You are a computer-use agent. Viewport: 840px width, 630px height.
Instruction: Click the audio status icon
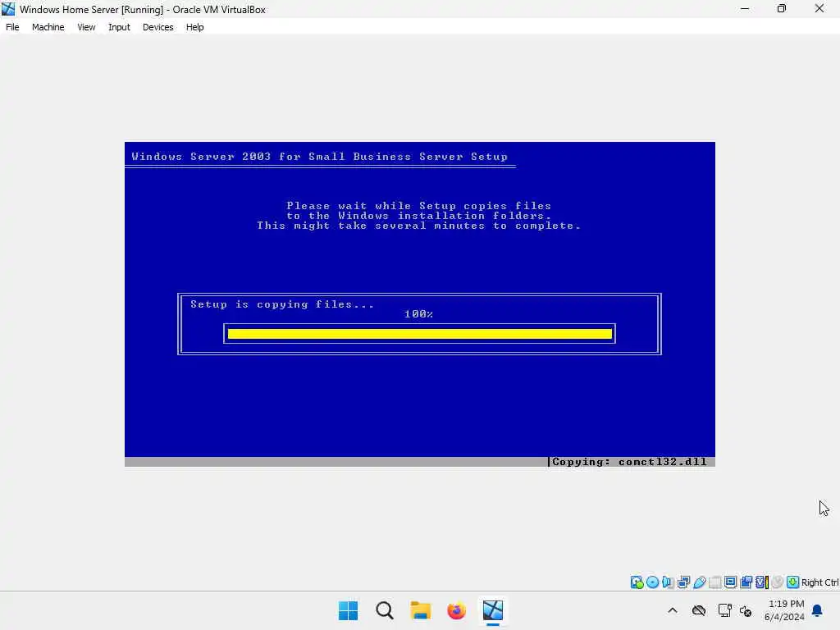(x=668, y=582)
